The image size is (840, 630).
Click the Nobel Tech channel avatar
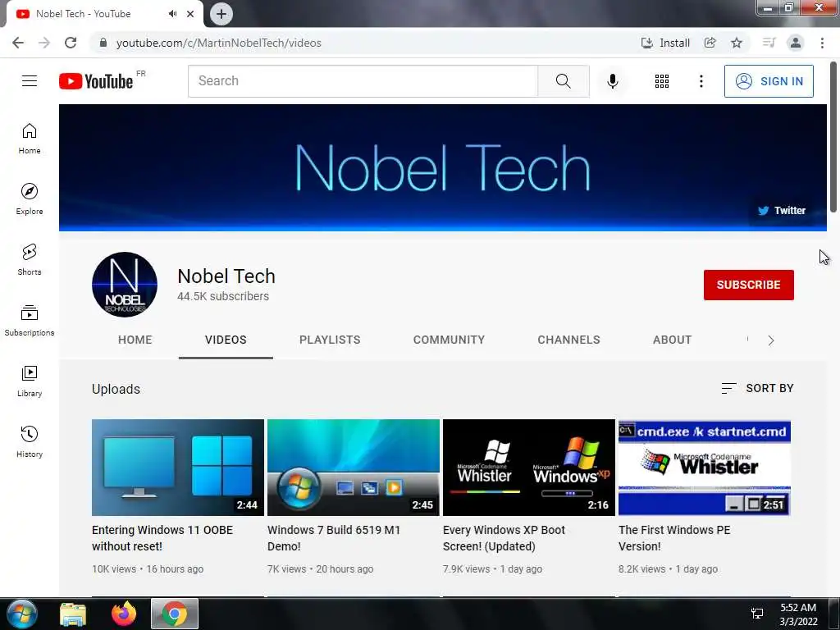coord(125,285)
